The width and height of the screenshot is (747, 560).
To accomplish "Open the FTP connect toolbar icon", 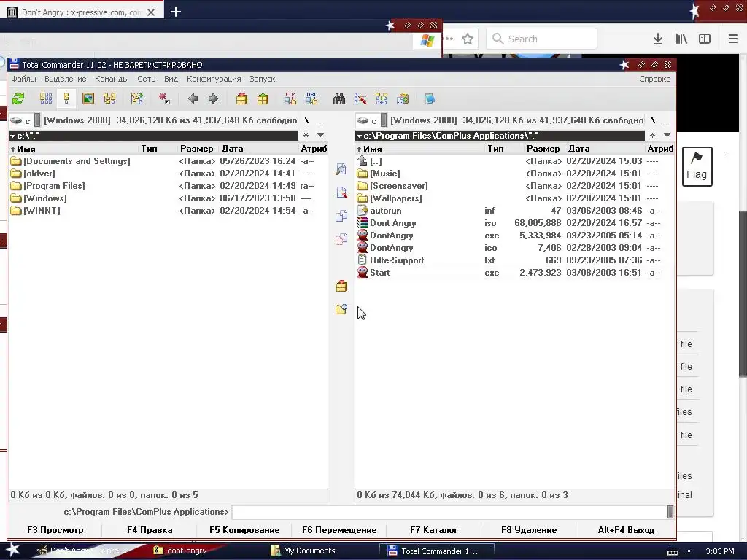I will (290, 98).
